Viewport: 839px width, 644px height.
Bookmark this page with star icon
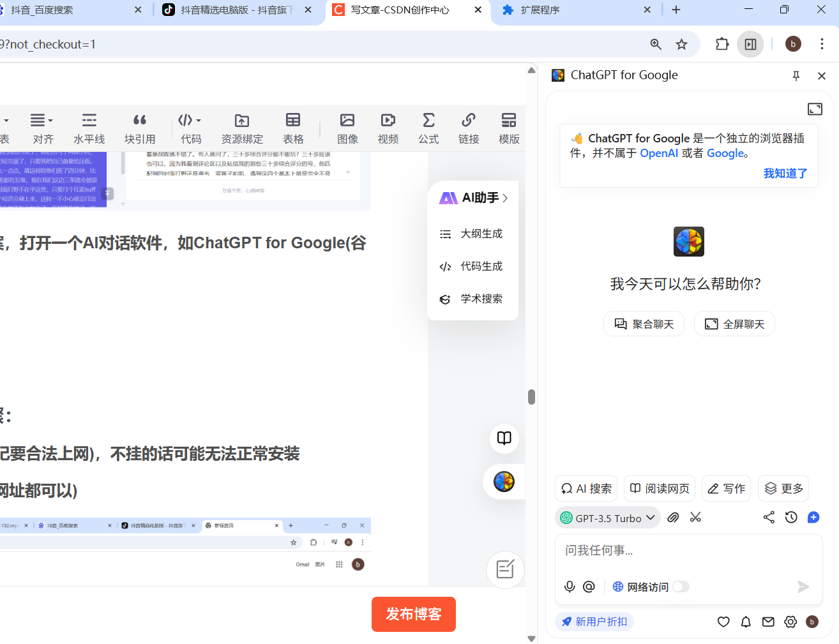682,44
